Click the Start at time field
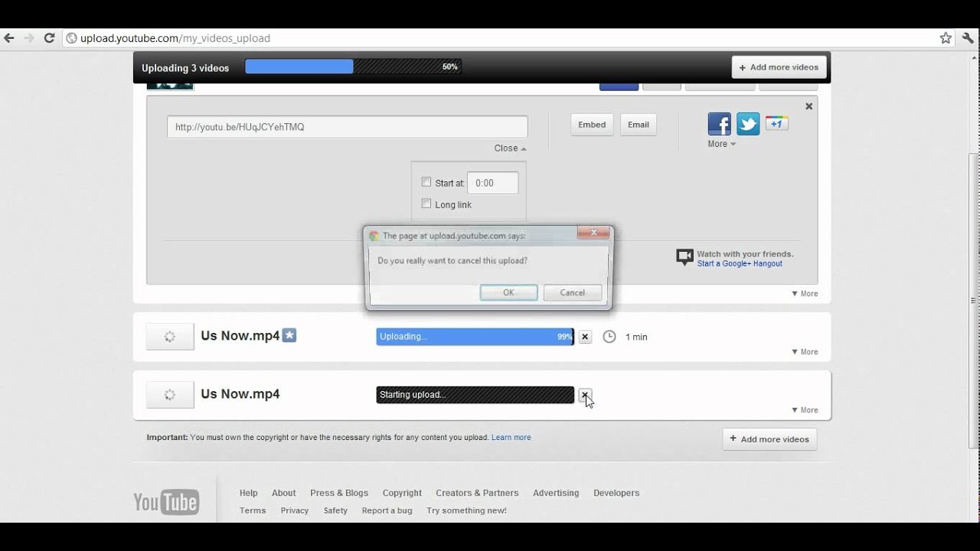 tap(493, 183)
